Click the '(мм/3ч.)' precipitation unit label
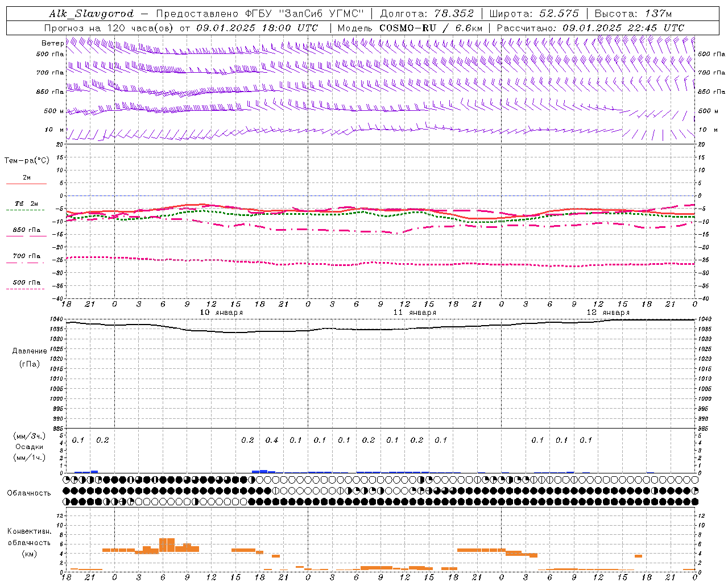The height and width of the screenshot is (582, 728). pyautogui.click(x=30, y=436)
